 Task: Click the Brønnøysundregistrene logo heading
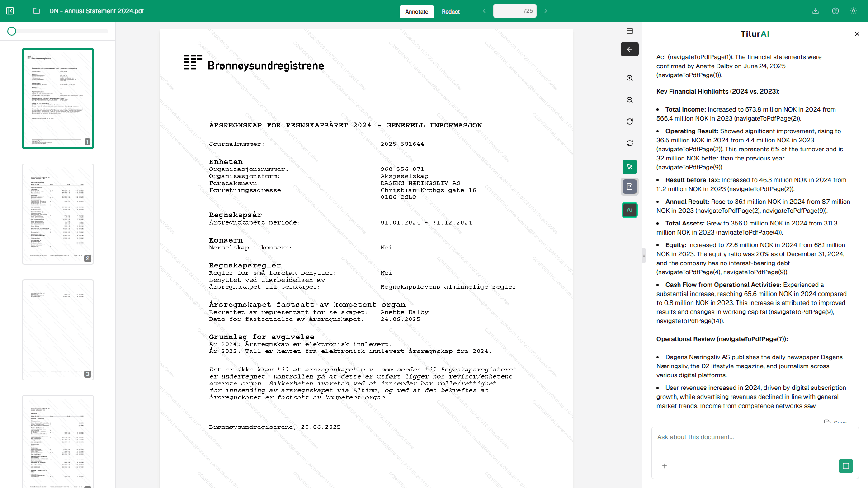pos(254,63)
